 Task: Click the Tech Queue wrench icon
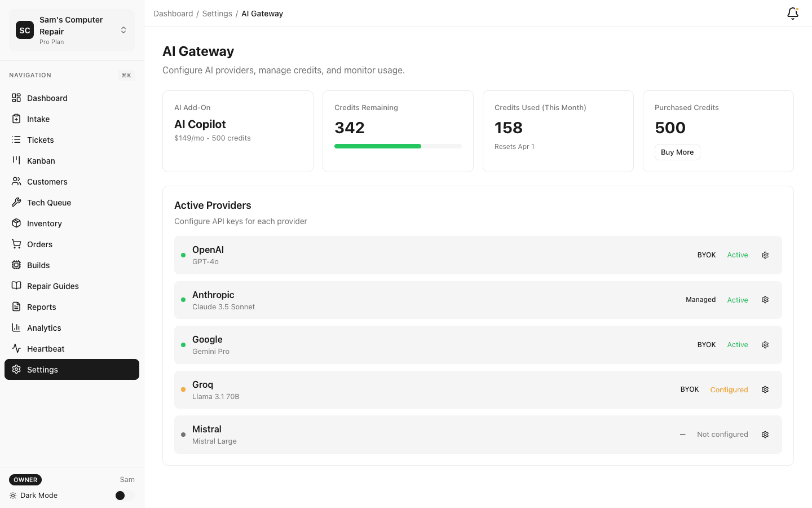(x=16, y=202)
